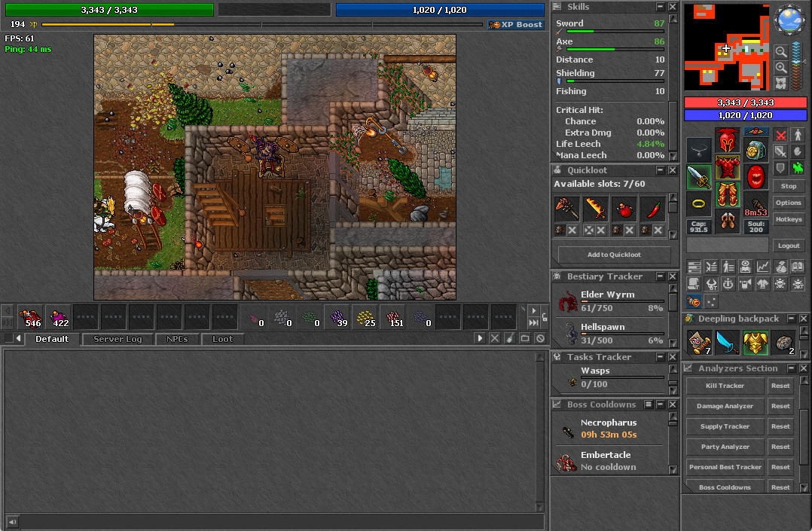The image size is (812, 531).
Task: Toggle defensive fight mode shield icon
Action: (x=781, y=167)
